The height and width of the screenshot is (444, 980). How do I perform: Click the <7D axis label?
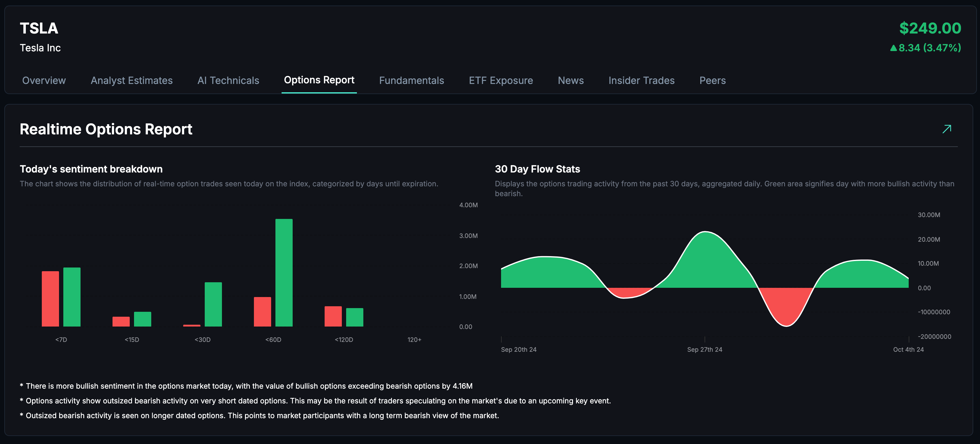[61, 340]
